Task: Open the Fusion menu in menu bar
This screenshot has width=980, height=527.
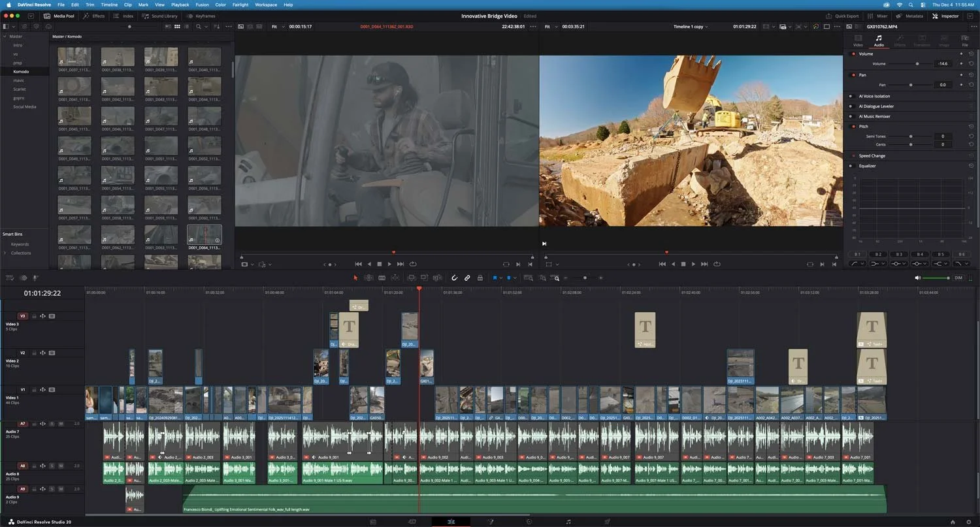Action: (x=202, y=5)
